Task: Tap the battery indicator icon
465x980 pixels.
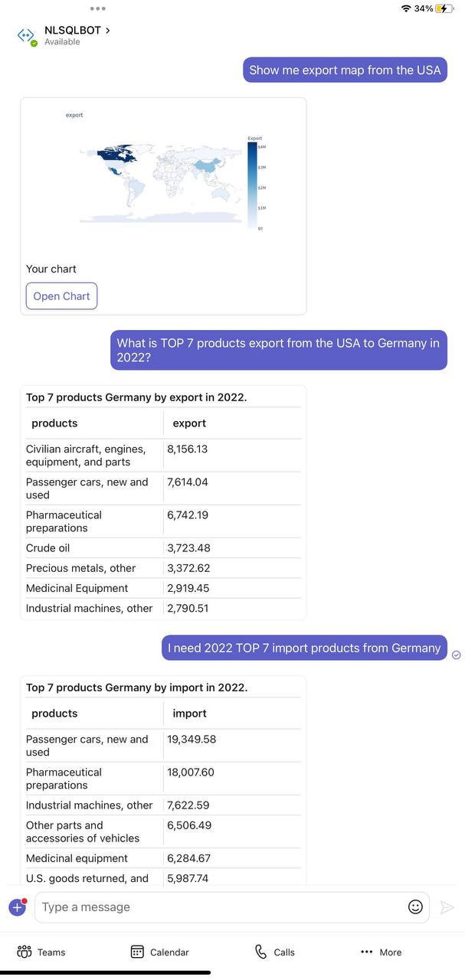Action: coord(445,8)
